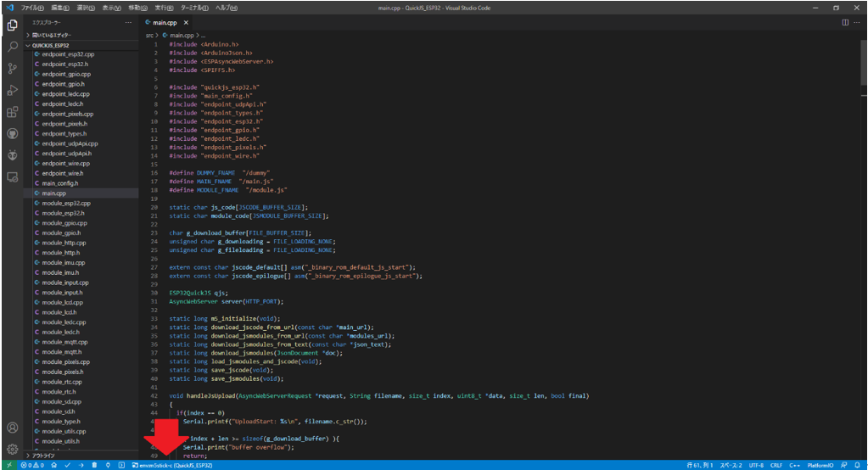Open the Explorer view in activity bar
The width and height of the screenshot is (868, 470).
pos(12,25)
